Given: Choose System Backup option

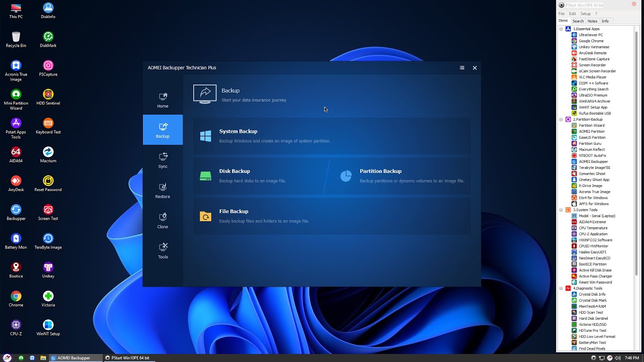Looking at the screenshot, I should pyautogui.click(x=238, y=136).
